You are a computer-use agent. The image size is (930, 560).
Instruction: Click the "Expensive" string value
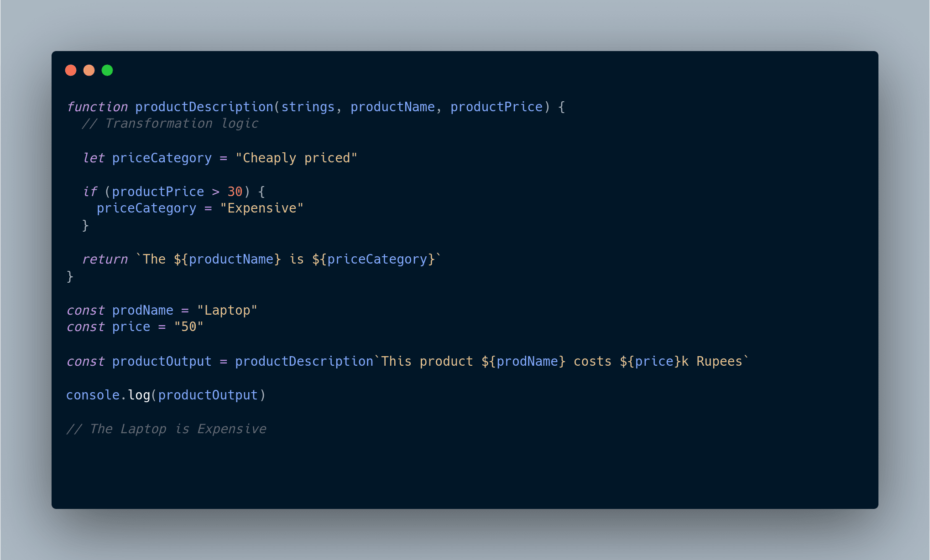(261, 208)
